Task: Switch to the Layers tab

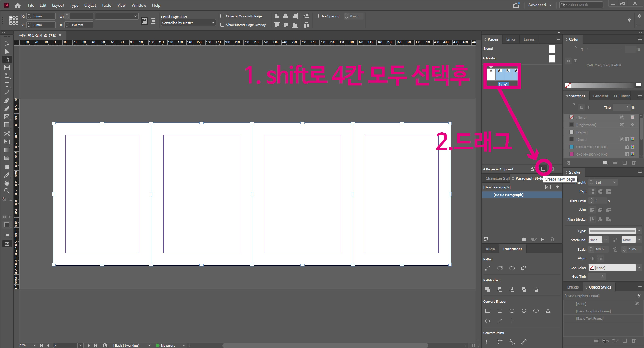Action: click(529, 39)
